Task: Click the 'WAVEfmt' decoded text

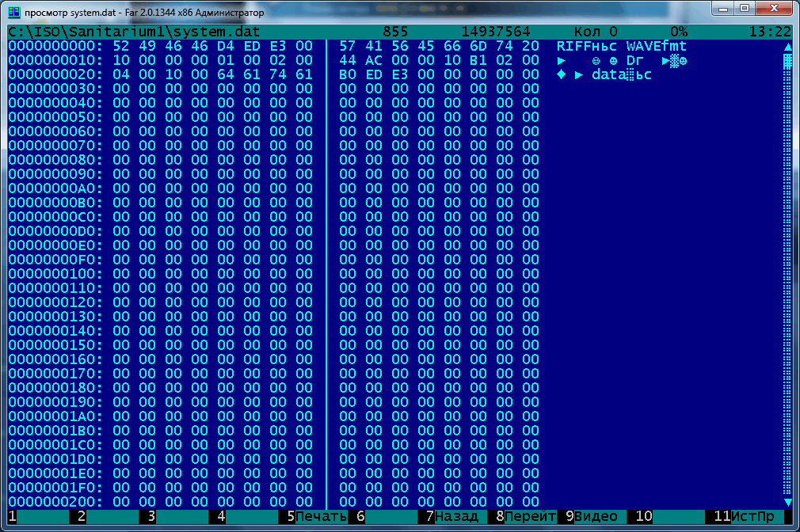Action: (657, 46)
